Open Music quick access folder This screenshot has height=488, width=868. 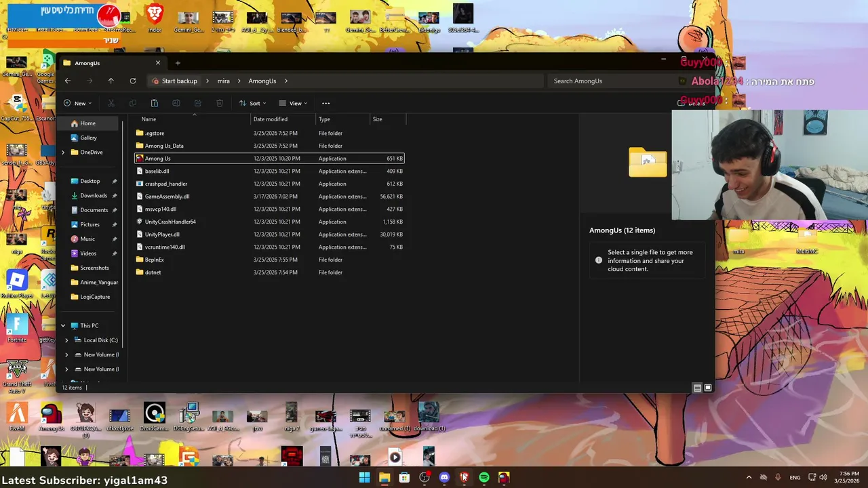click(x=87, y=239)
